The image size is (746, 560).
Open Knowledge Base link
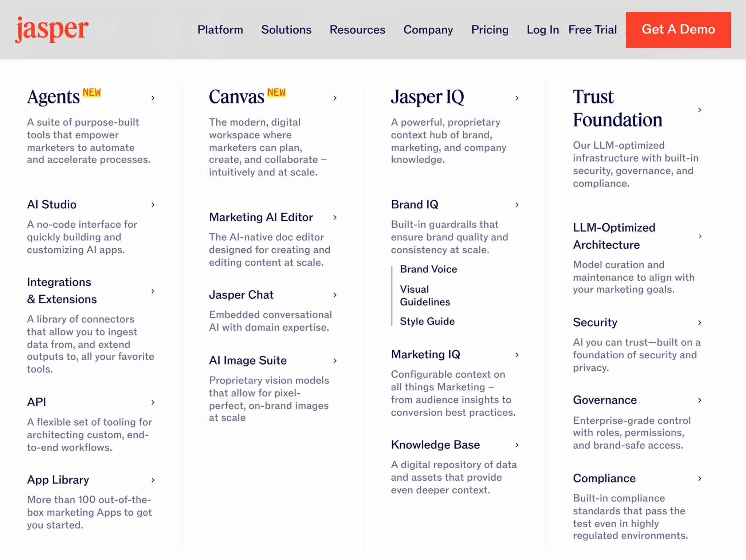(x=435, y=445)
